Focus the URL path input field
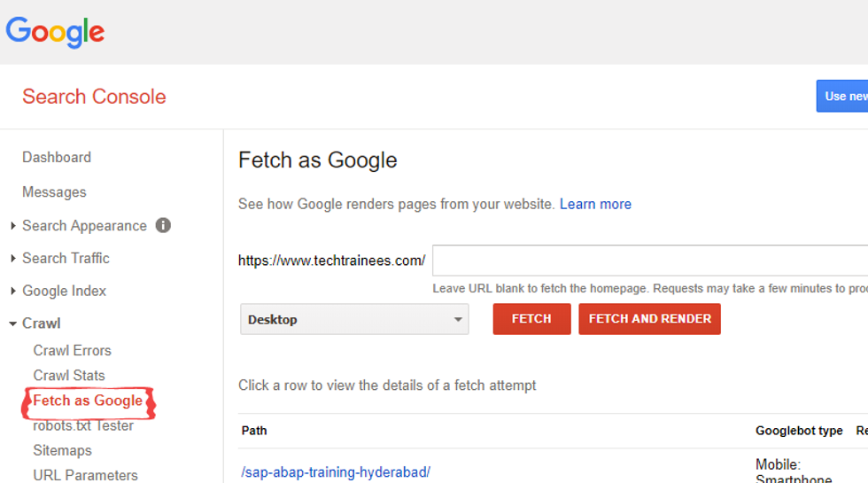Screen dimensions: 868x483 tap(650, 261)
